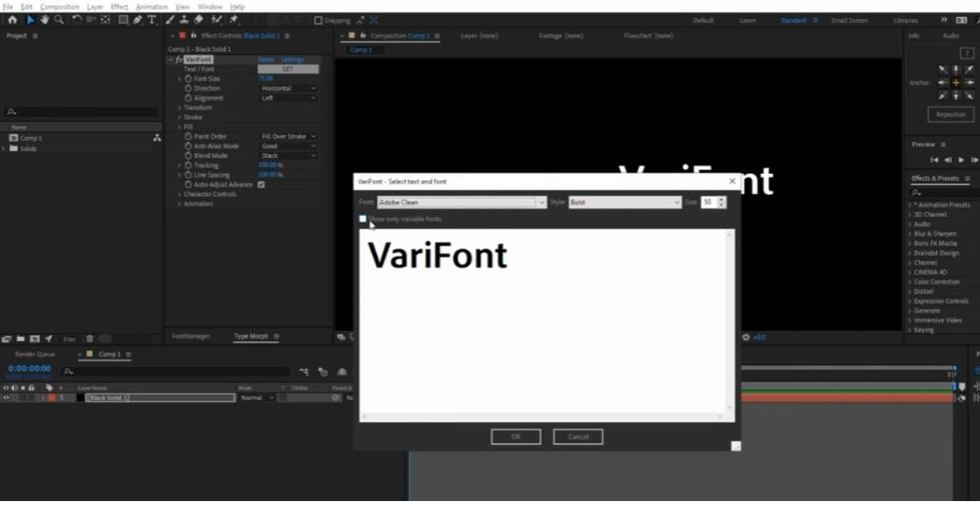Viewport: 980px width, 521px height.
Task: Select the Puppet Pin tool
Action: point(234,20)
